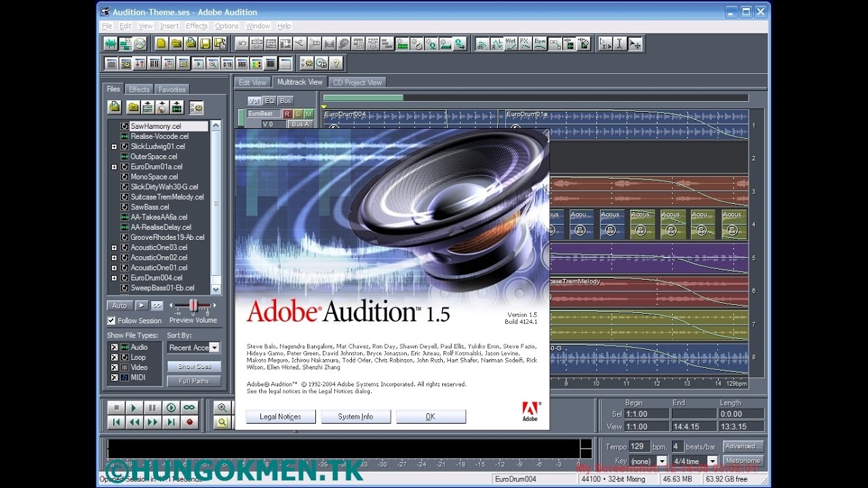Expand the AcousticOne01.cel tree item
The height and width of the screenshot is (488, 868).
(x=115, y=268)
